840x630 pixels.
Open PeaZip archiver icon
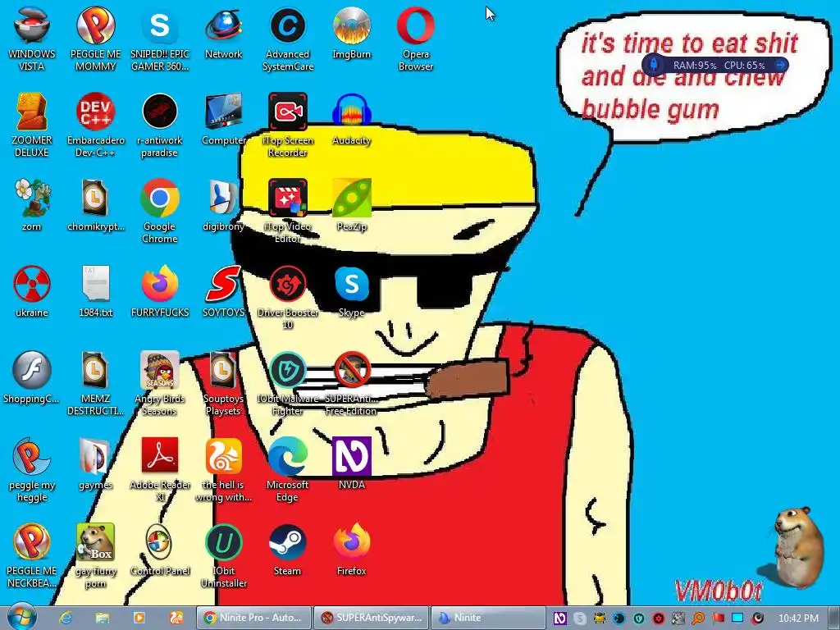tap(351, 205)
